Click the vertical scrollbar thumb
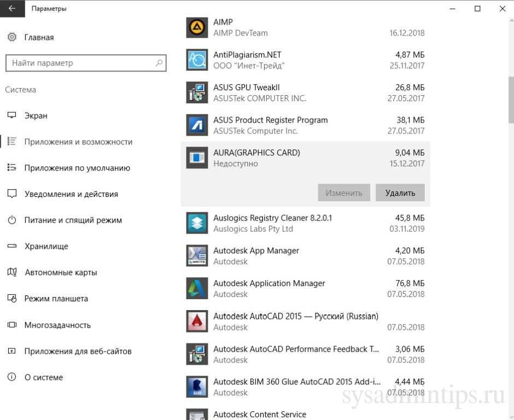This screenshot has width=514, height=420. coord(511,100)
